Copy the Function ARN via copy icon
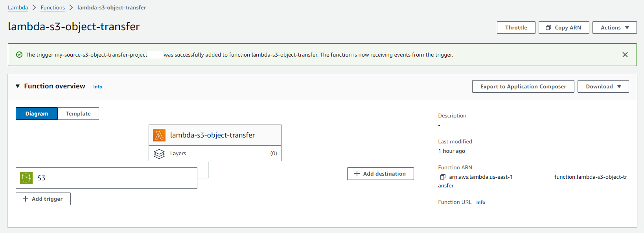The height and width of the screenshot is (233, 644). [442, 177]
